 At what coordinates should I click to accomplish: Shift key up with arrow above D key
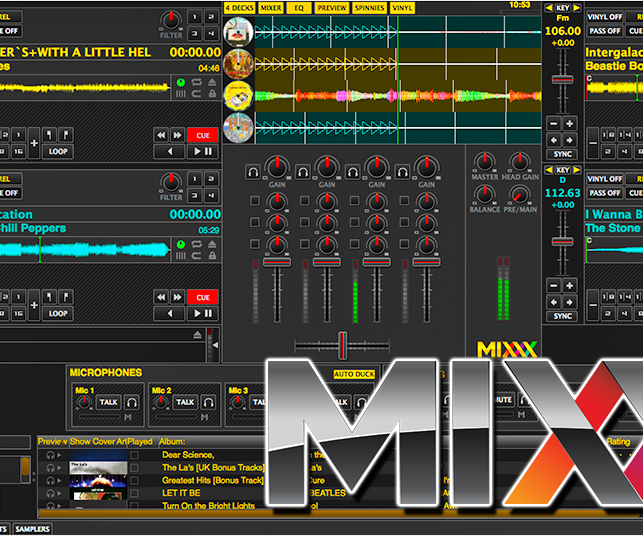point(577,170)
